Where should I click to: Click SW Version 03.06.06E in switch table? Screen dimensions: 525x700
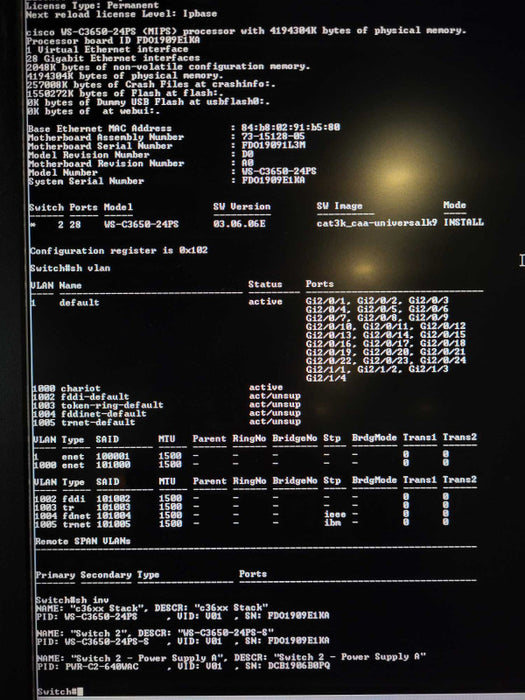(x=239, y=223)
